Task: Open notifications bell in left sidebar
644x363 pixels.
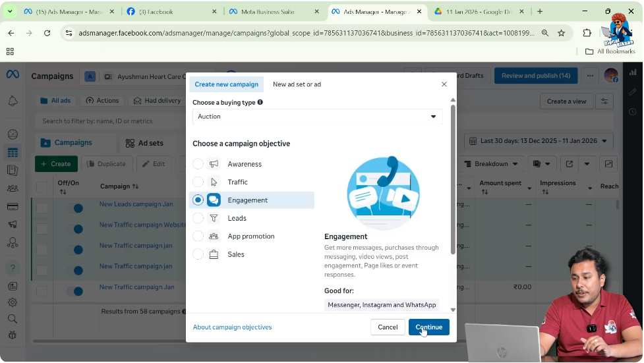Action: click(x=13, y=101)
